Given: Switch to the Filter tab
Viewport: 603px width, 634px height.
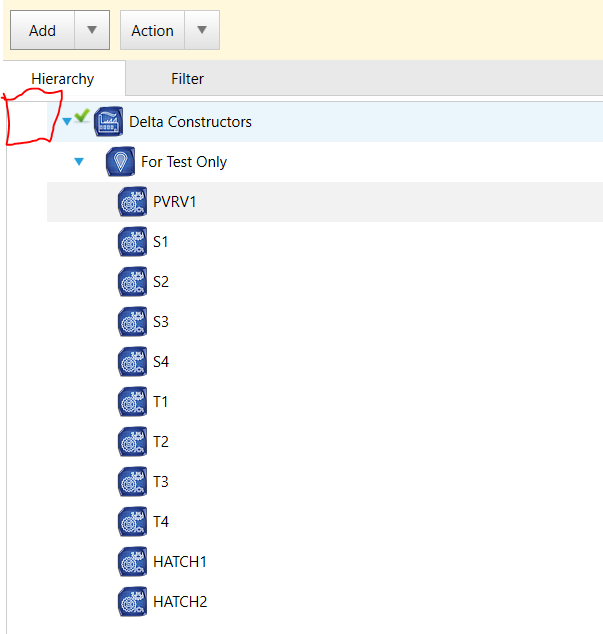Looking at the screenshot, I should pos(187,78).
